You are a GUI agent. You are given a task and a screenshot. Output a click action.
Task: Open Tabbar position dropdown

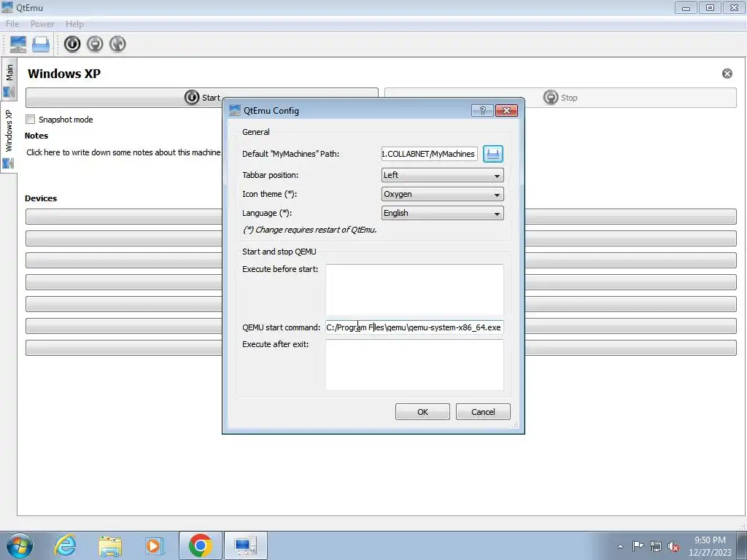point(442,175)
